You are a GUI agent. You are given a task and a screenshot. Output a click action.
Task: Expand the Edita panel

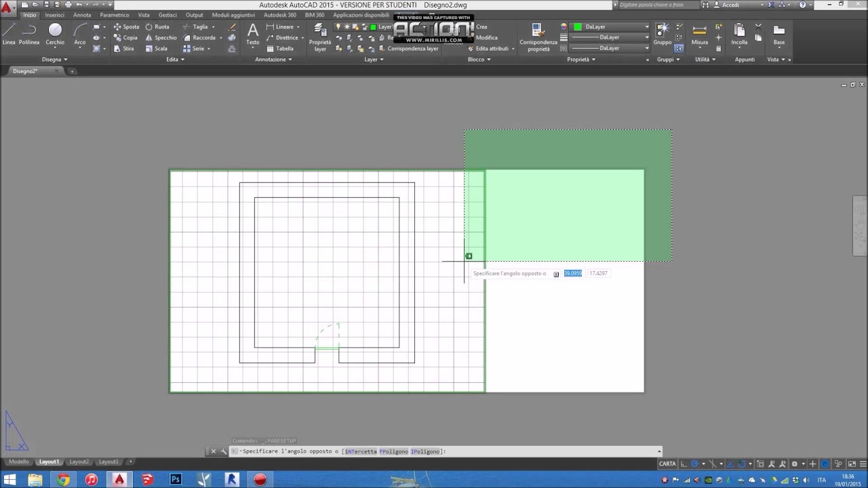pos(175,60)
